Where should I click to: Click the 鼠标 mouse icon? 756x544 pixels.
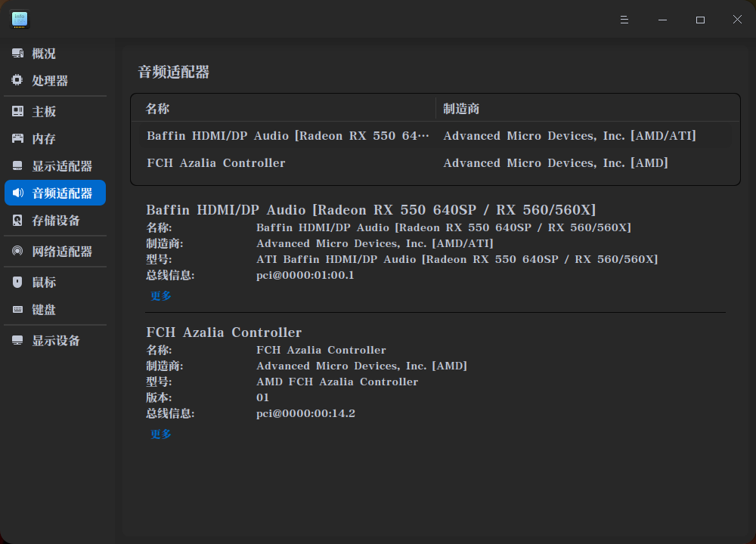[18, 283]
